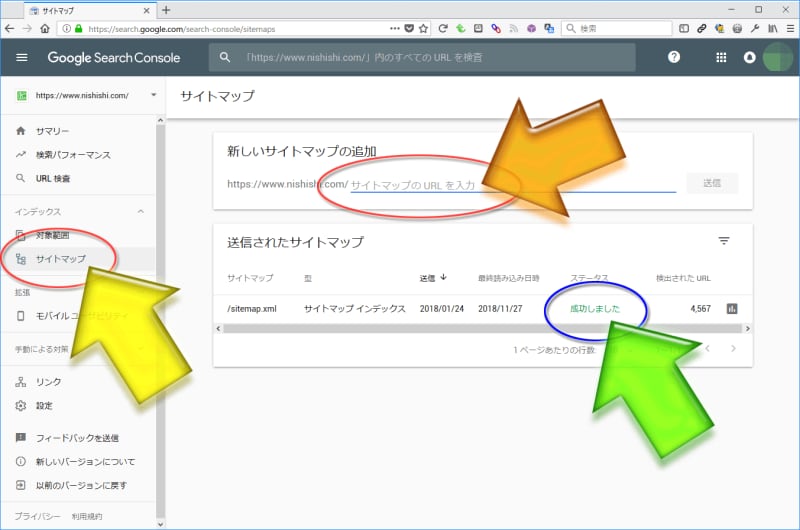Click the Search Console help icon
Viewport: 800px width, 530px height.
click(x=673, y=57)
